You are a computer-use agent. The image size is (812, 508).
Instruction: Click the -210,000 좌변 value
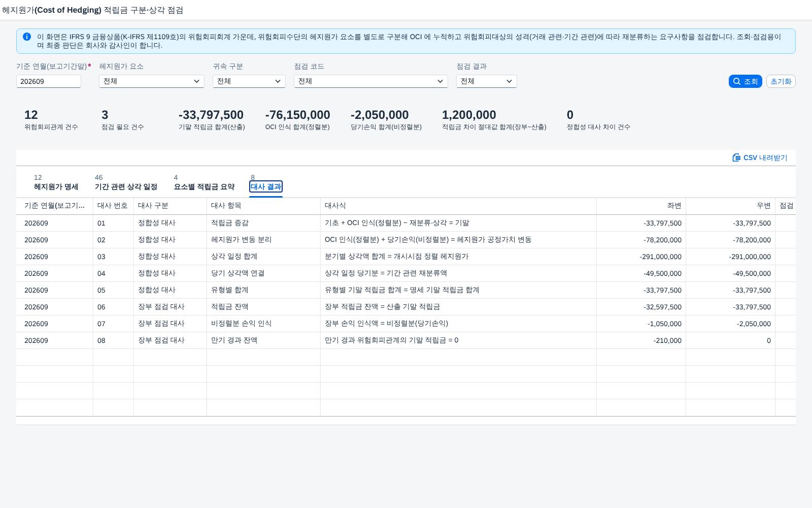[667, 340]
